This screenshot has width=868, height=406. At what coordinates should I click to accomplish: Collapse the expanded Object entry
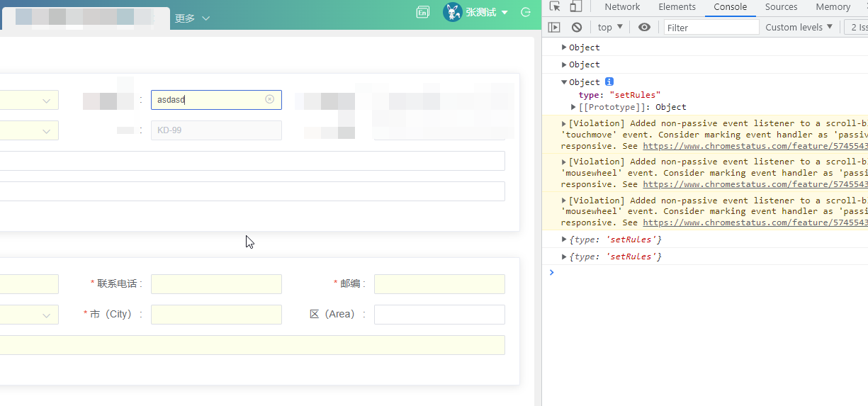564,82
